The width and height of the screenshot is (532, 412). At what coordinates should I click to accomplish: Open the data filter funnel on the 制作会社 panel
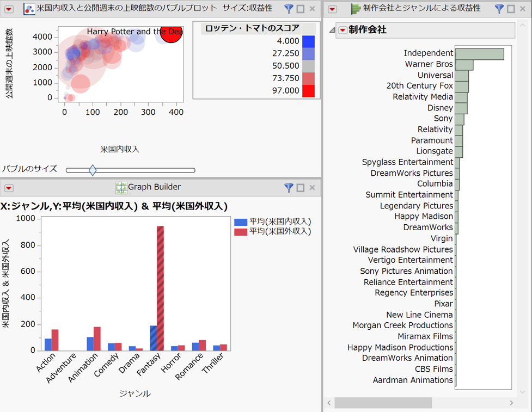tap(499, 8)
